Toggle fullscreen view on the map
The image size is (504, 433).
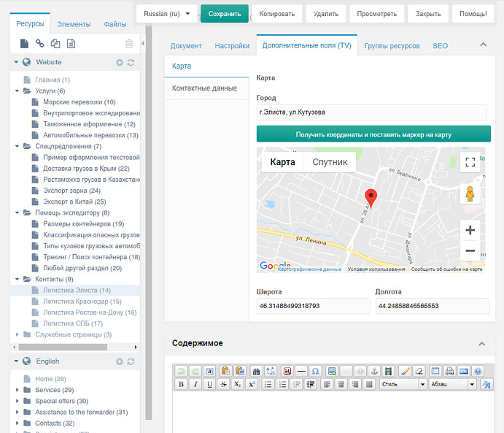click(470, 162)
